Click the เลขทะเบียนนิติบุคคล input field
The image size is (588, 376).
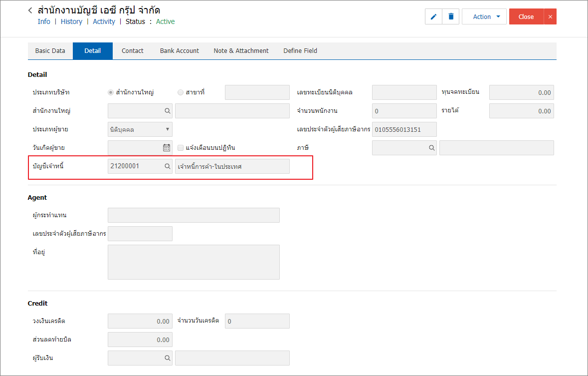(404, 92)
